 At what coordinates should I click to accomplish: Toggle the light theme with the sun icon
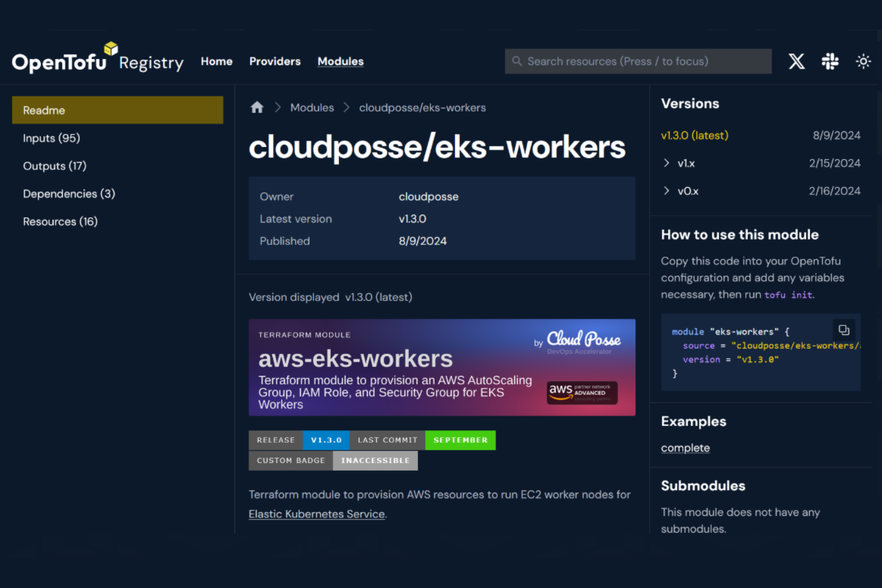tap(863, 61)
